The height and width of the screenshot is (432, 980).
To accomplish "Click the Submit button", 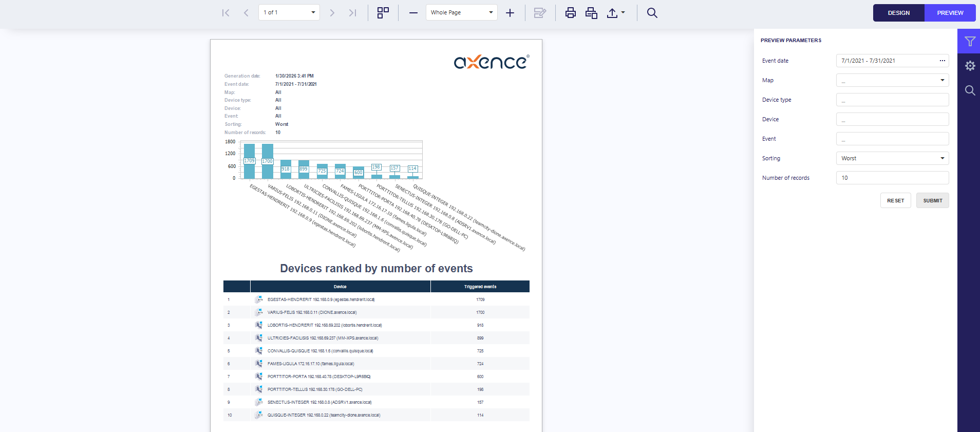I will (x=932, y=200).
